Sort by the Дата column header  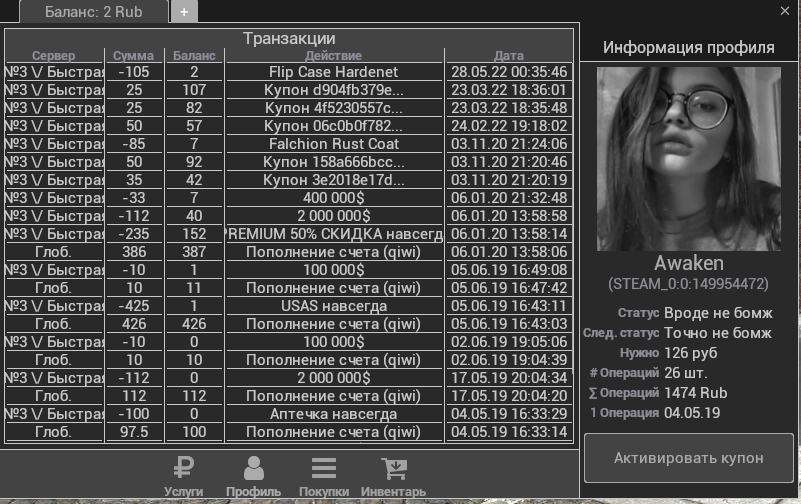point(509,56)
